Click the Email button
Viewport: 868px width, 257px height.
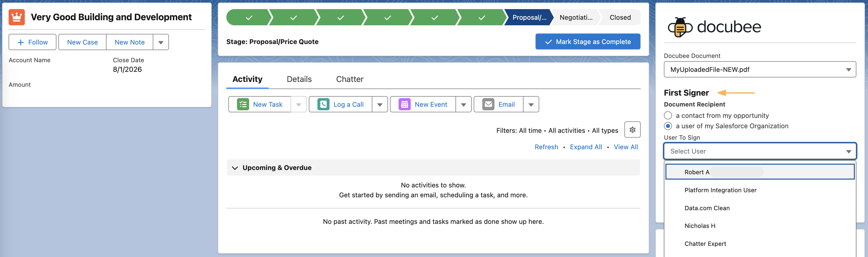(499, 104)
